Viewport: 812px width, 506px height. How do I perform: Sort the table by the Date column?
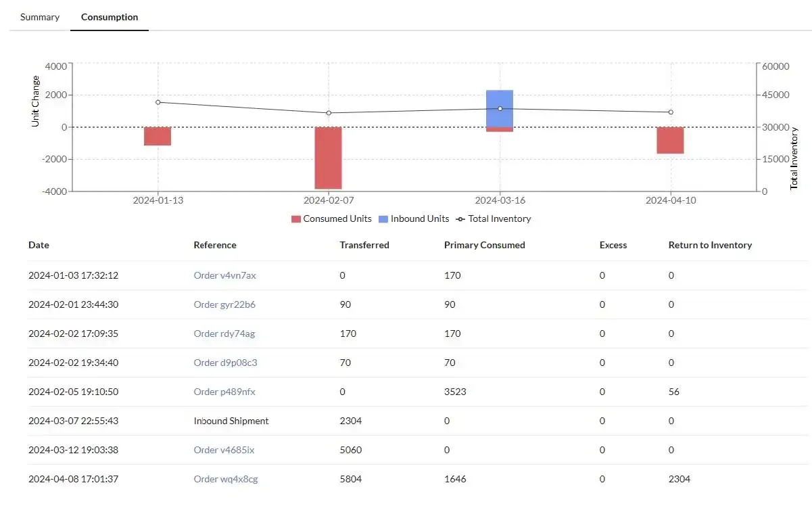pyautogui.click(x=39, y=245)
